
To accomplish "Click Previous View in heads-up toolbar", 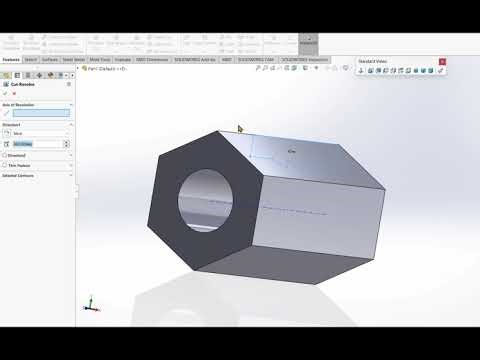I will pos(272,68).
